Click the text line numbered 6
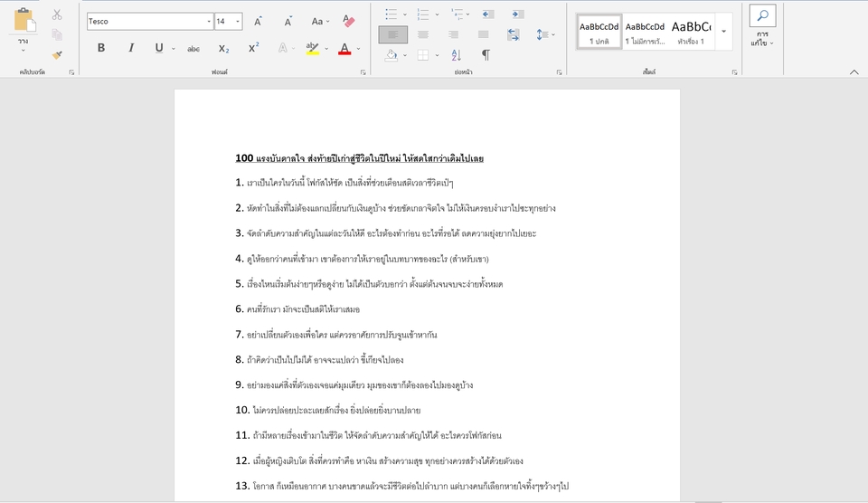 pyautogui.click(x=297, y=309)
